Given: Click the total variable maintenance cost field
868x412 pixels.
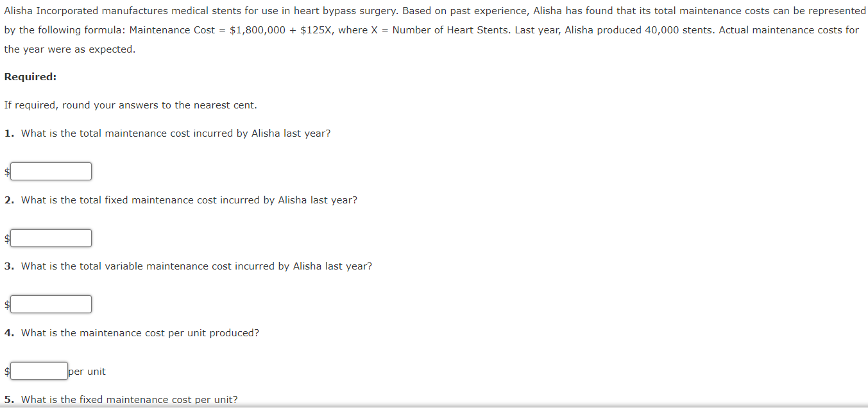Looking at the screenshot, I should 51,304.
